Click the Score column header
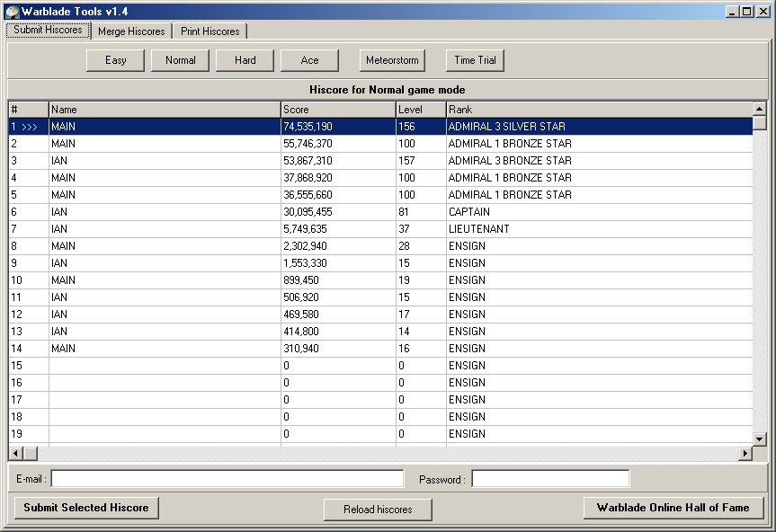 [x=338, y=109]
